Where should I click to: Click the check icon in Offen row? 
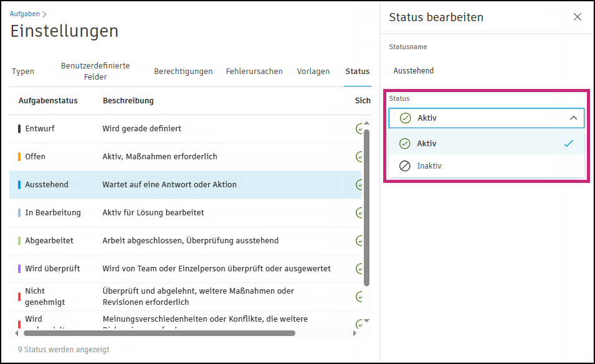click(359, 157)
